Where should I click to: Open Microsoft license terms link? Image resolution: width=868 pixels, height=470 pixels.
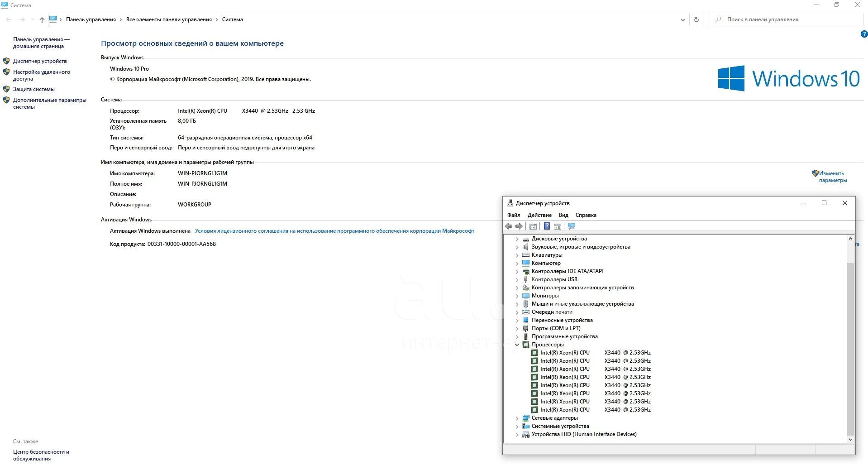click(x=334, y=231)
